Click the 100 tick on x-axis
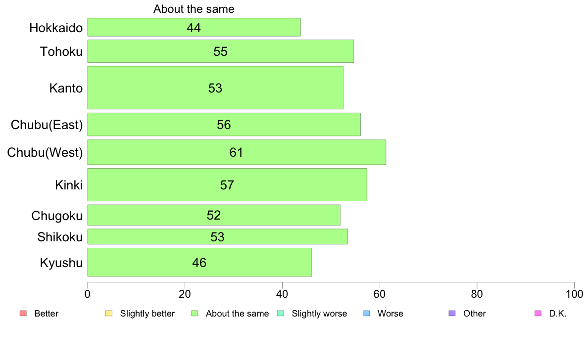This screenshot has width=588, height=364. pos(574,294)
